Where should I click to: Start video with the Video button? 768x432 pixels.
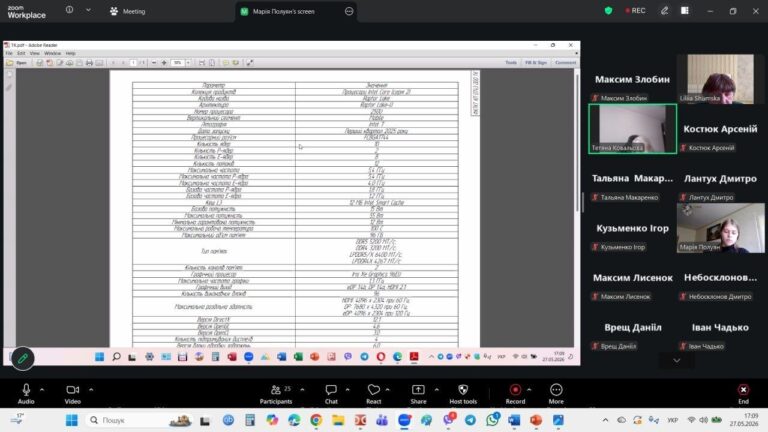72,394
